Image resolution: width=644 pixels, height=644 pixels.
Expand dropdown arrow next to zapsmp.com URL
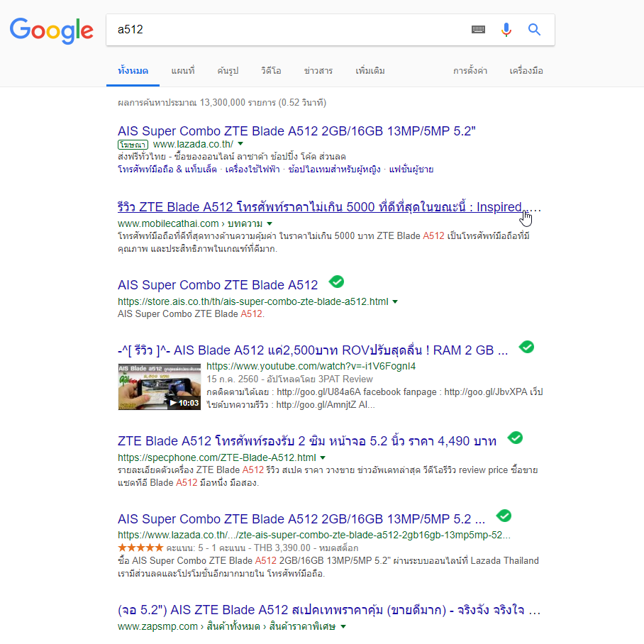pos(343,627)
